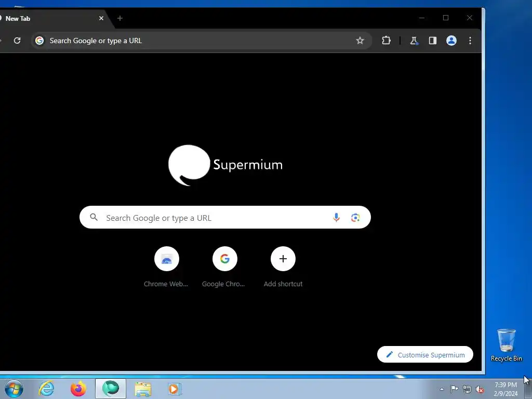Click the Supermium taskbar button
Image resolution: width=532 pixels, height=399 pixels.
tap(111, 389)
